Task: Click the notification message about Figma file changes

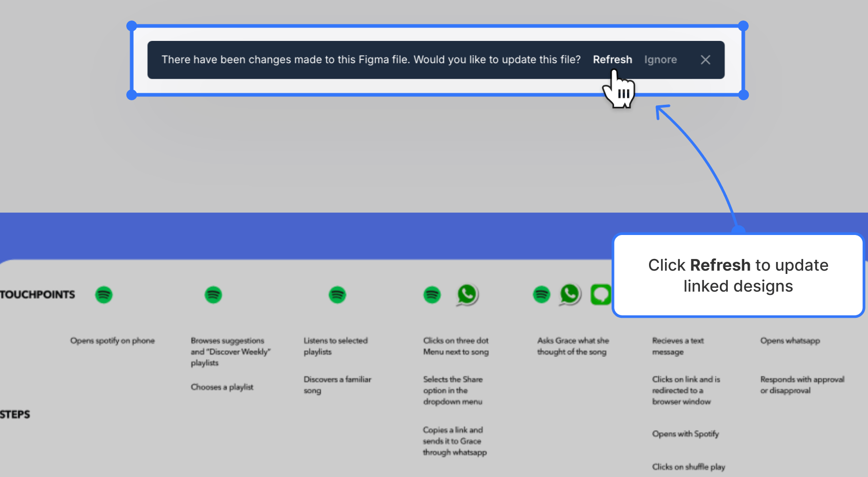Action: tap(371, 59)
